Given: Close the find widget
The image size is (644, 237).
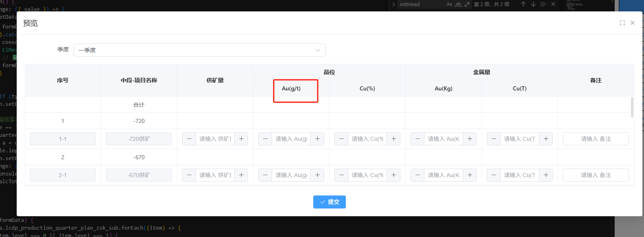Looking at the screenshot, I should click(x=553, y=4).
